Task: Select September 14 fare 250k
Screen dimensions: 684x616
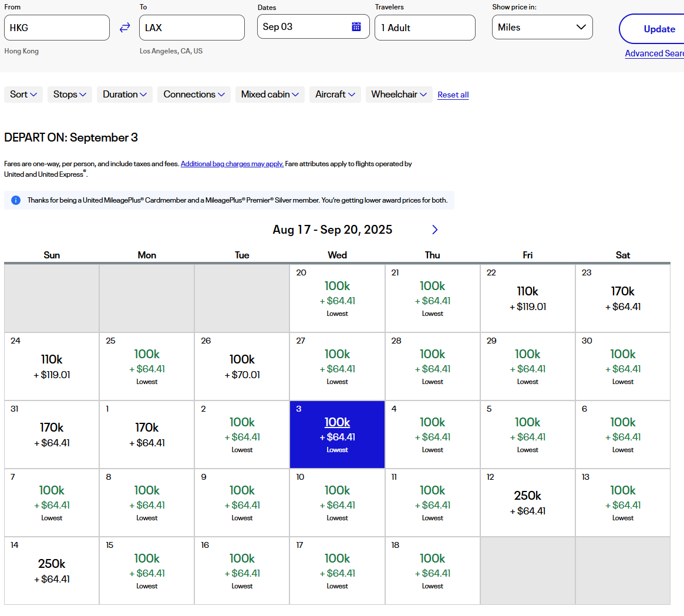Action: (x=52, y=571)
